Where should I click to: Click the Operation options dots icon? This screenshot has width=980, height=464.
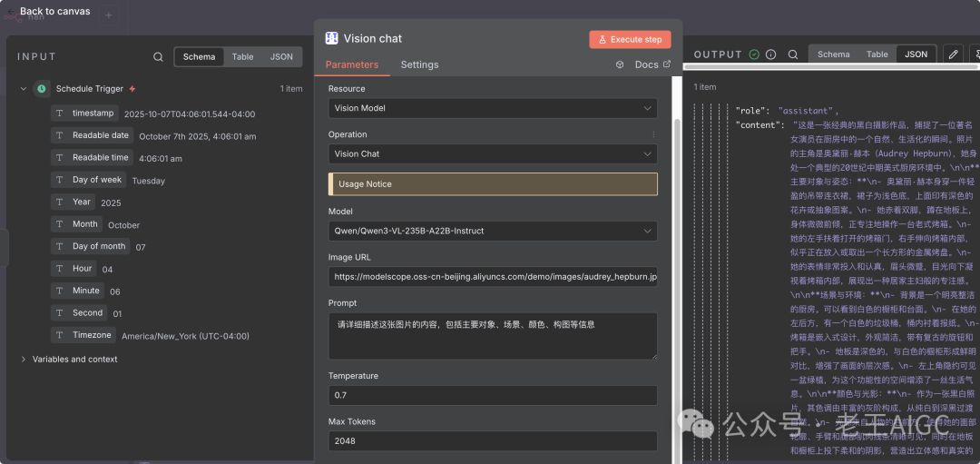[653, 134]
